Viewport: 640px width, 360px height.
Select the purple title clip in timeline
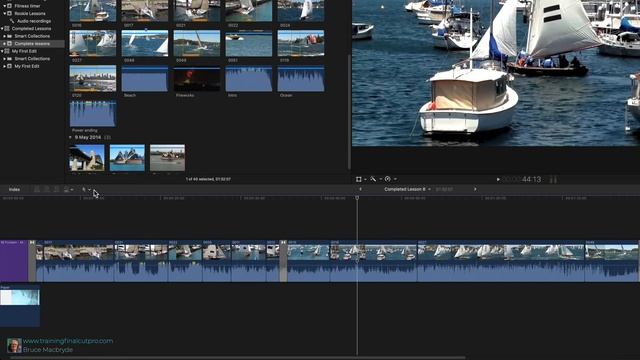(x=14, y=261)
